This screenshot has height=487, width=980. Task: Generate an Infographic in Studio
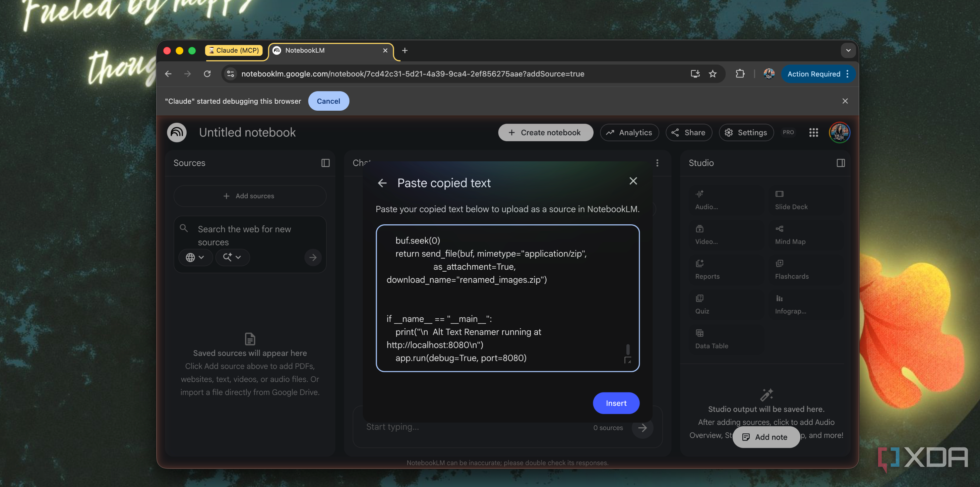click(x=805, y=304)
